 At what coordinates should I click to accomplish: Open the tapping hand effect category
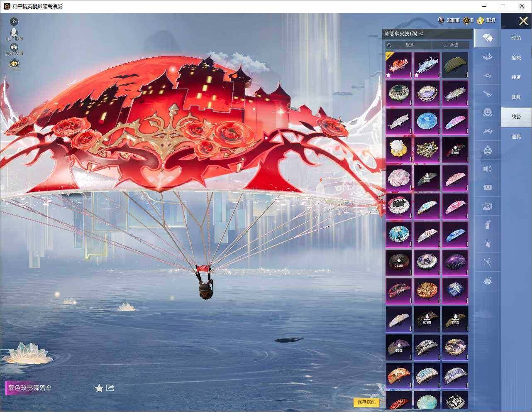pyautogui.click(x=488, y=243)
